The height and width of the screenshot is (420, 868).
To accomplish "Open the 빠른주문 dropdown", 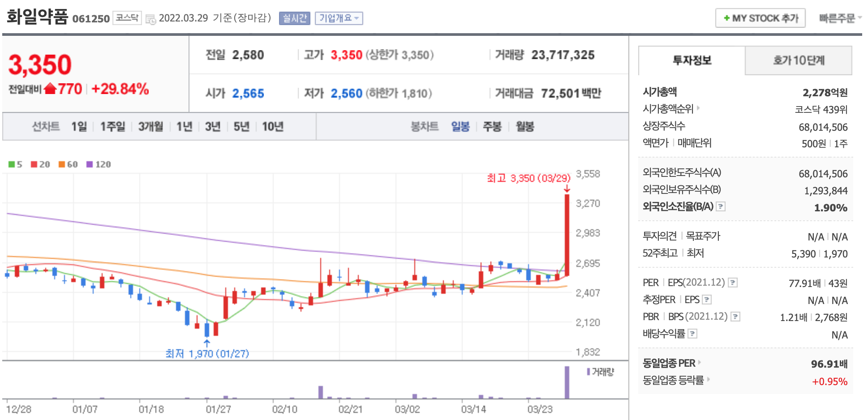I will pos(840,18).
